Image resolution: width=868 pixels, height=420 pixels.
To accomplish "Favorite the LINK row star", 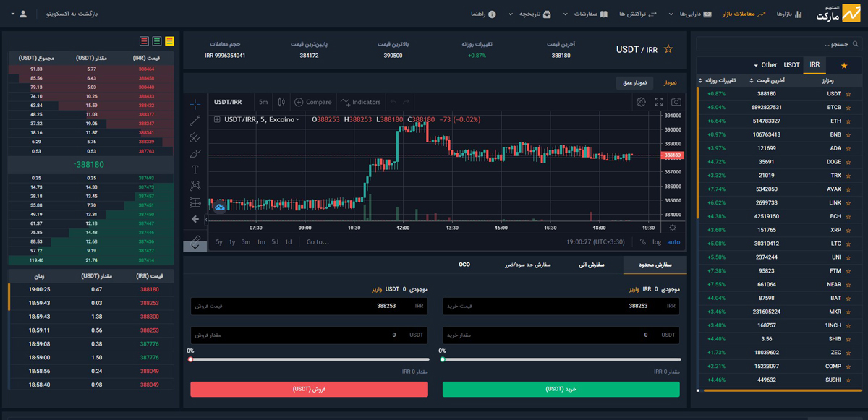I will [x=849, y=203].
